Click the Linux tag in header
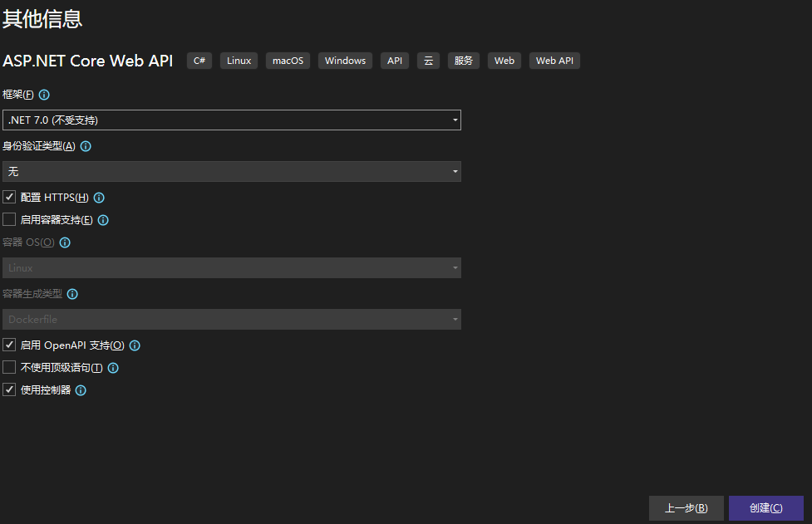This screenshot has height=524, width=812. (239, 61)
